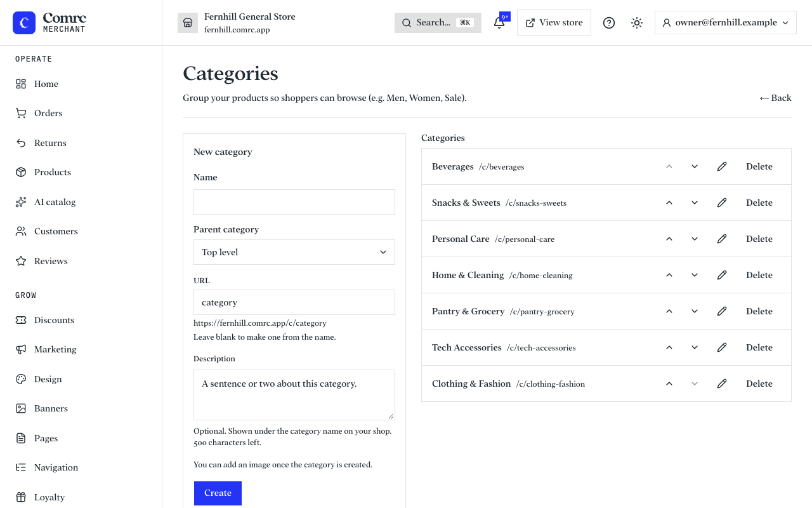
Task: Move Clothing & Fashion category up
Action: coord(669,384)
